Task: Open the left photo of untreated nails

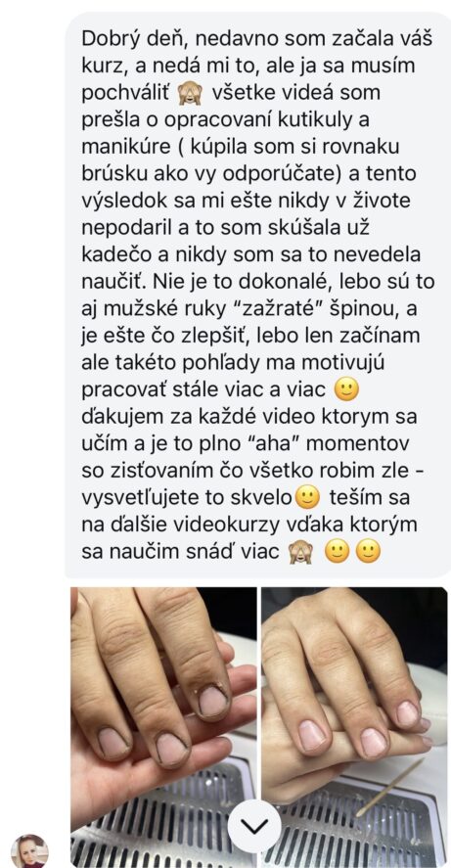Action: (x=163, y=727)
